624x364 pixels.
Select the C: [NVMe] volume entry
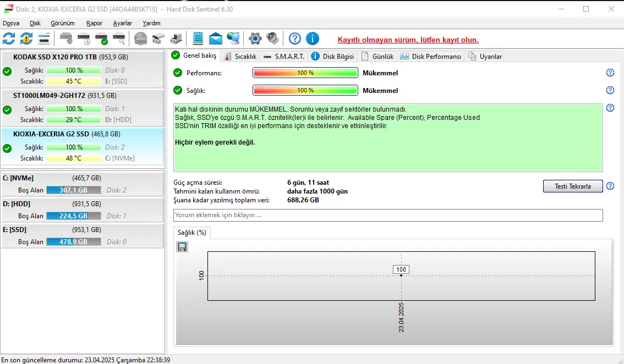pyautogui.click(x=83, y=184)
